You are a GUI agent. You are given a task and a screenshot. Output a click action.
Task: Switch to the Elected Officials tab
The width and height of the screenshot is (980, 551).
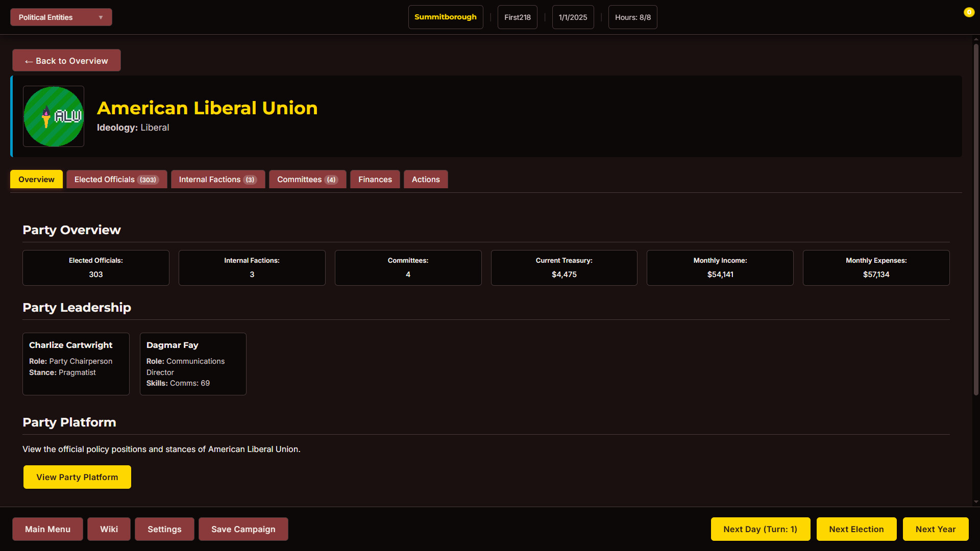tap(116, 180)
